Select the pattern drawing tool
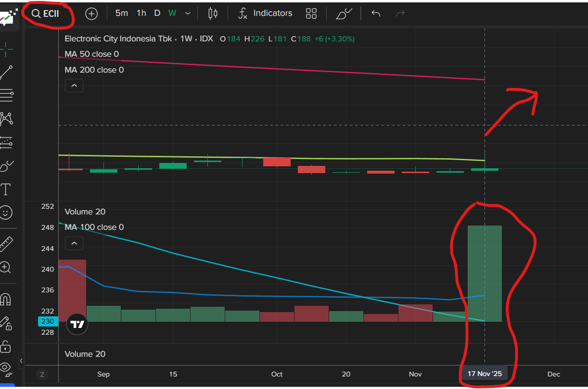588x389 pixels. pyautogui.click(x=6, y=118)
